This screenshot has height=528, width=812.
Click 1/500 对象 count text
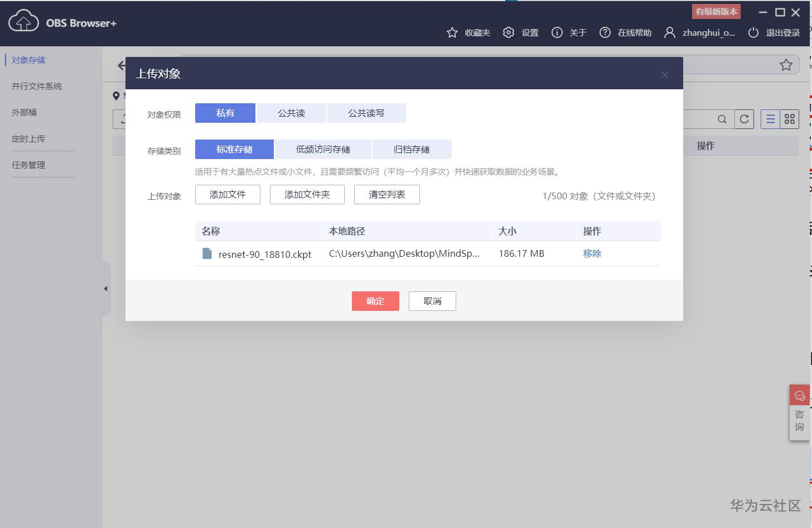(599, 196)
